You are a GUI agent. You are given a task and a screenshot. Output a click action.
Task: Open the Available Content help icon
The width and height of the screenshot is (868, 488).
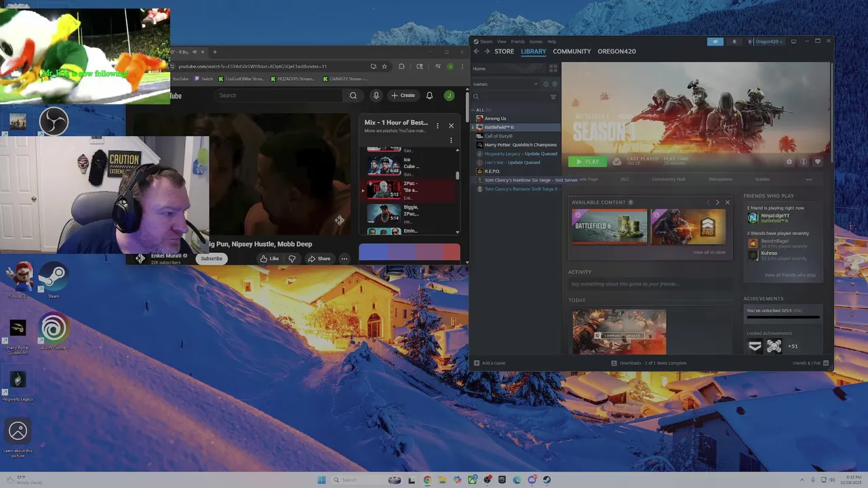tap(631, 203)
